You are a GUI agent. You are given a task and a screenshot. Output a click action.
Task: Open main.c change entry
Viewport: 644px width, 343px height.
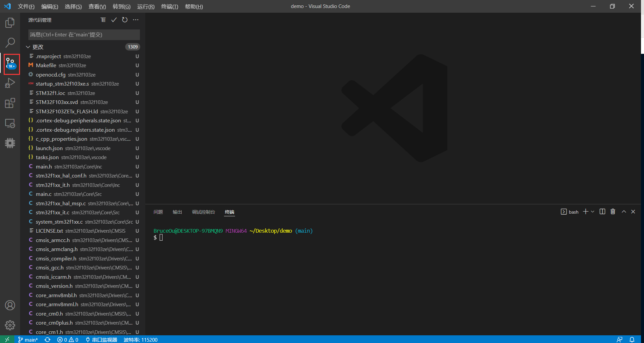coord(83,194)
